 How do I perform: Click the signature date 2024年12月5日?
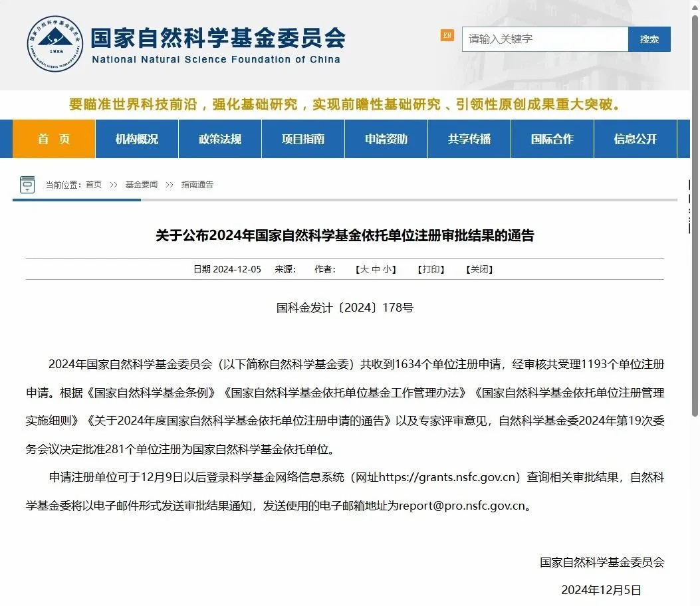[x=602, y=590]
